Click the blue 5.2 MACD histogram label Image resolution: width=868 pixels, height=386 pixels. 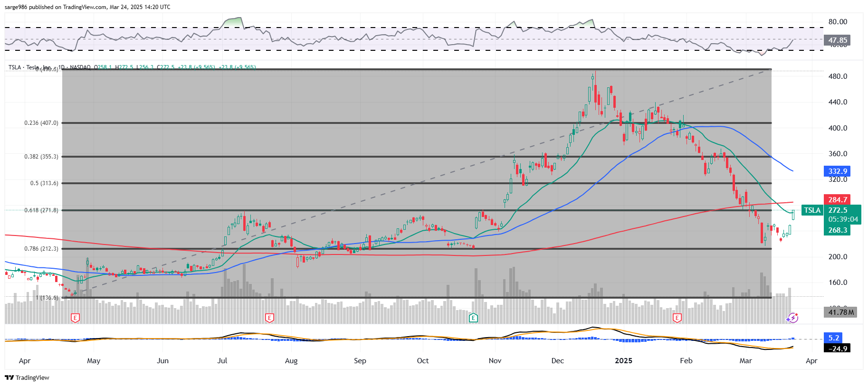[x=834, y=338]
